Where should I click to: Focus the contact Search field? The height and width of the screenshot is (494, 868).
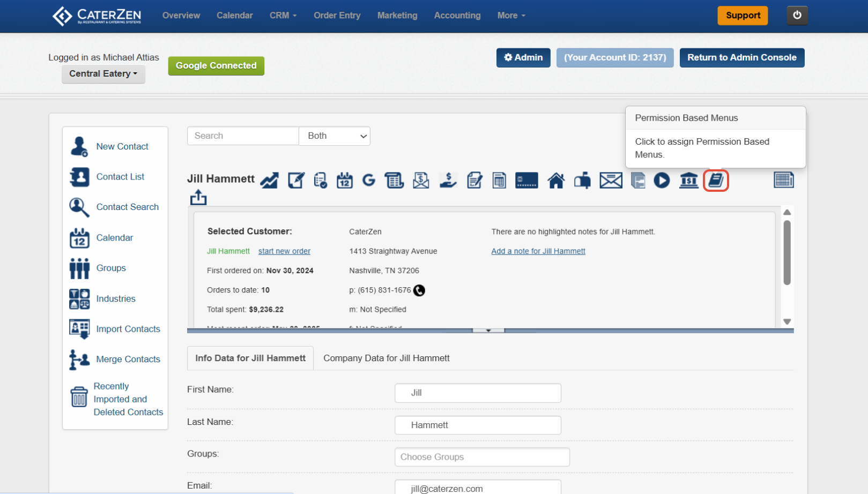243,136
